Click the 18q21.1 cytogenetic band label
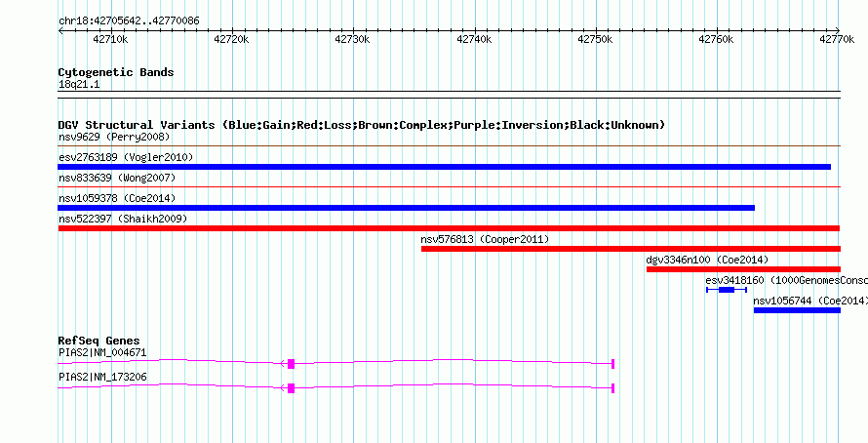 [79, 85]
